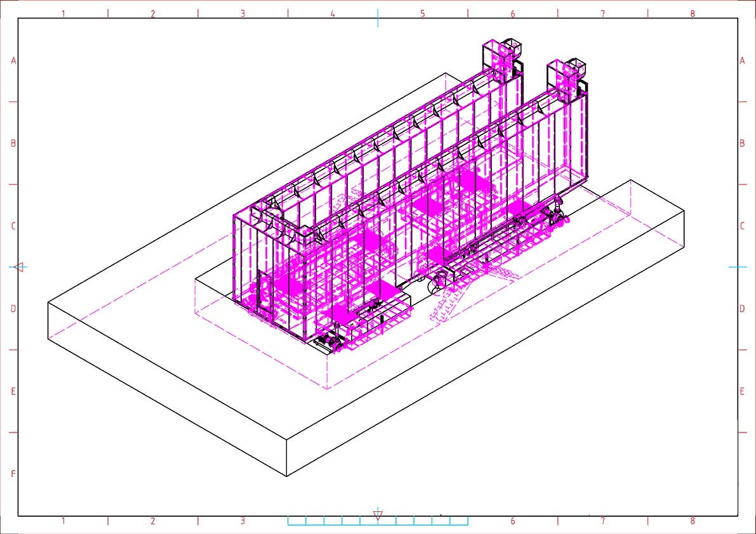
Task: Click row zone label C on right border
Action: 742,226
